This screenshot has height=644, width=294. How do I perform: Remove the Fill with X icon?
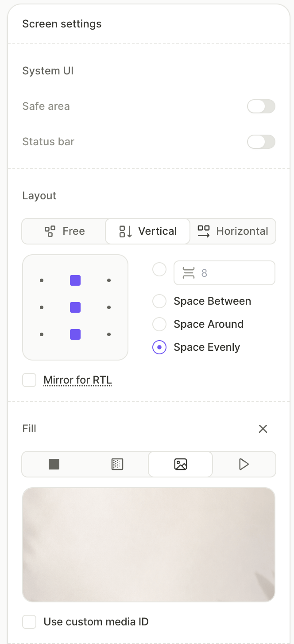coord(263,429)
